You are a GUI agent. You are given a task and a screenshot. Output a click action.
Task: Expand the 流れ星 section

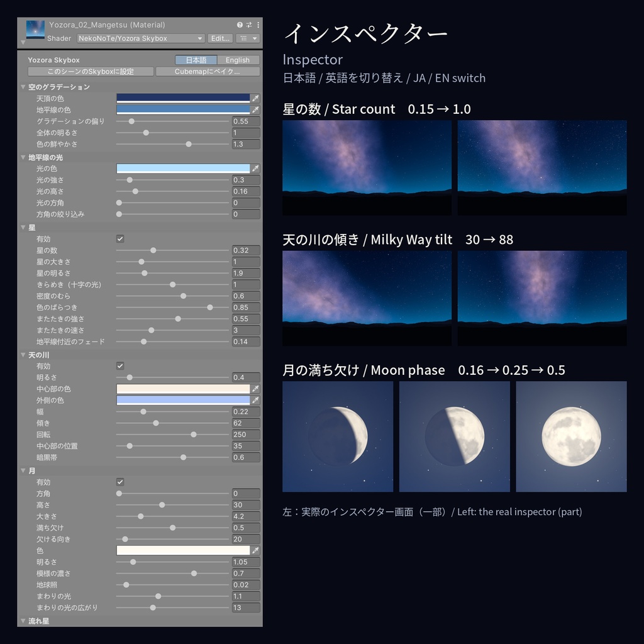(23, 621)
